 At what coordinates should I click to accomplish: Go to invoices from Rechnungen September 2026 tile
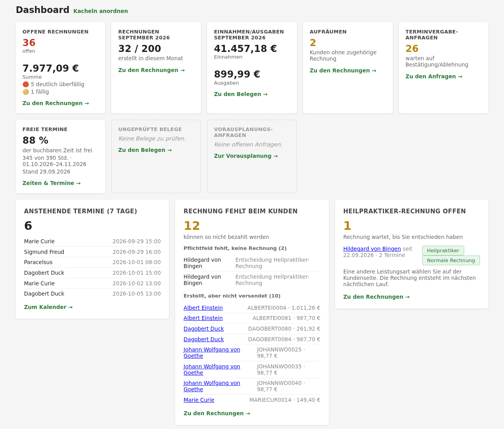[151, 70]
